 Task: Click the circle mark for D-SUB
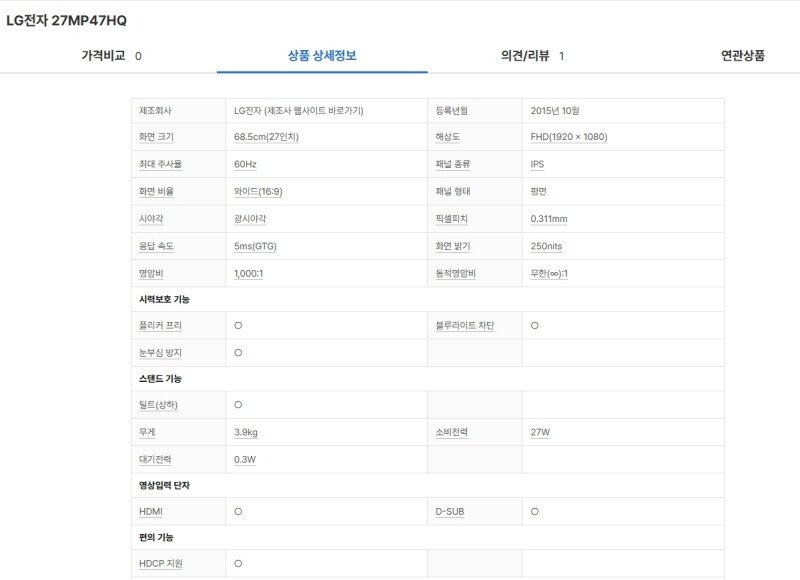point(535,512)
